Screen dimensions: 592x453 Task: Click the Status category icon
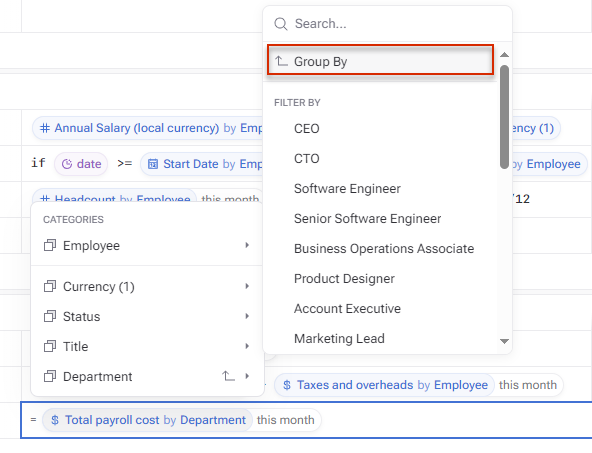[50, 316]
